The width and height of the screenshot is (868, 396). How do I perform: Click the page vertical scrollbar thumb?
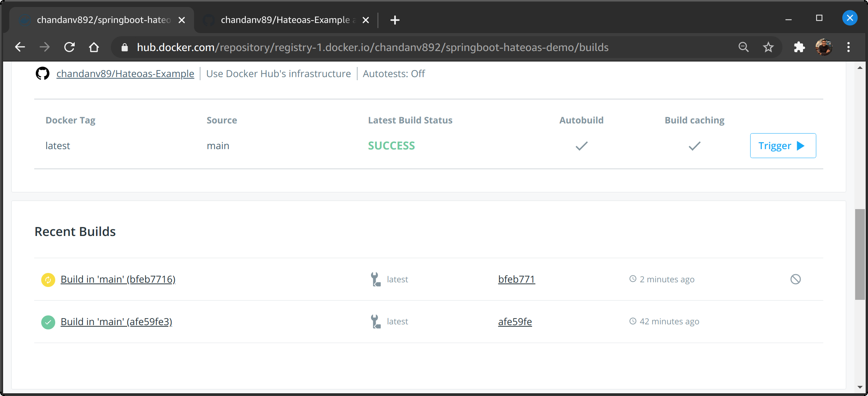(x=859, y=254)
